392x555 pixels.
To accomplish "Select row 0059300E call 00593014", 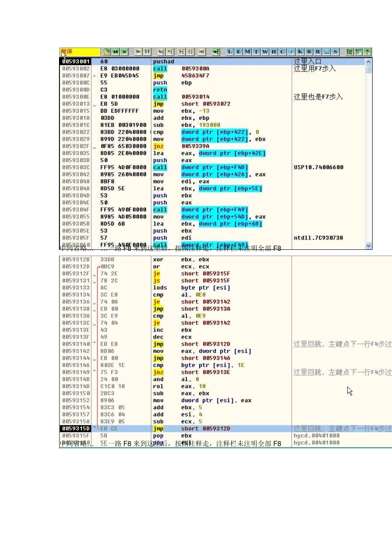I will click(x=212, y=97).
